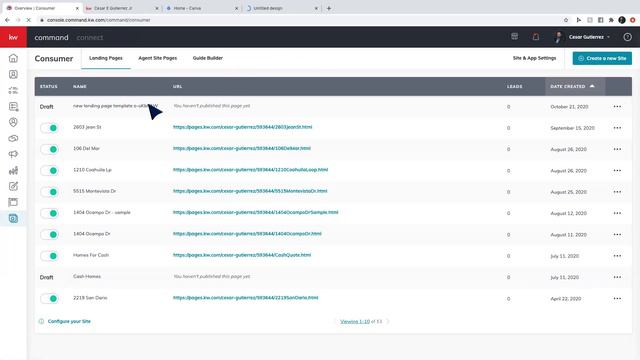
Task: Toggle publish status for 5515 Montevista Dr
Action: click(49, 192)
